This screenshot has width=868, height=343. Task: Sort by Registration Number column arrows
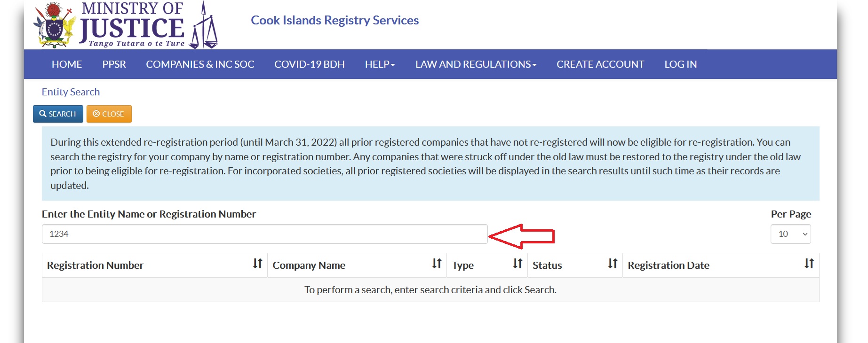click(257, 264)
